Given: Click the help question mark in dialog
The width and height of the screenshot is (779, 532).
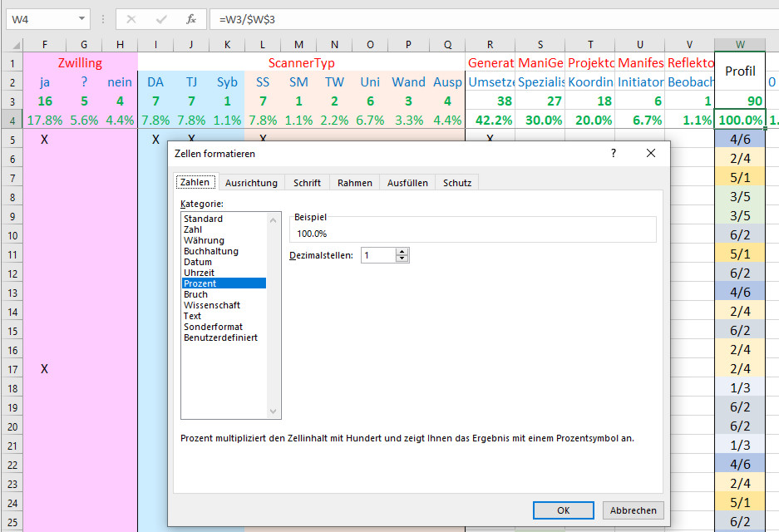Looking at the screenshot, I should coord(614,154).
